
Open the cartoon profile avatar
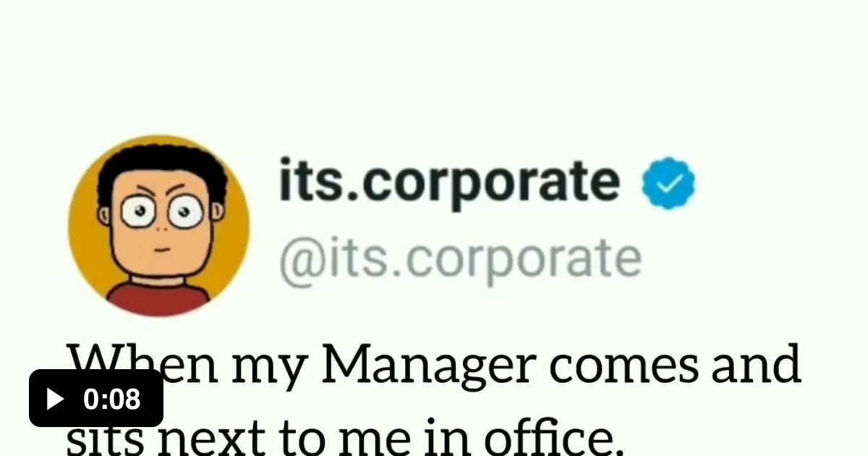[159, 226]
